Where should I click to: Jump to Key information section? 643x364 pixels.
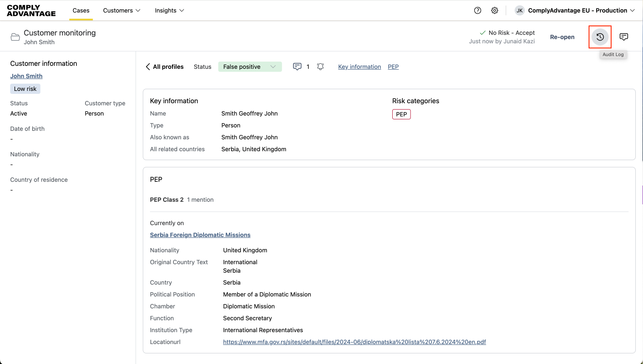360,67
